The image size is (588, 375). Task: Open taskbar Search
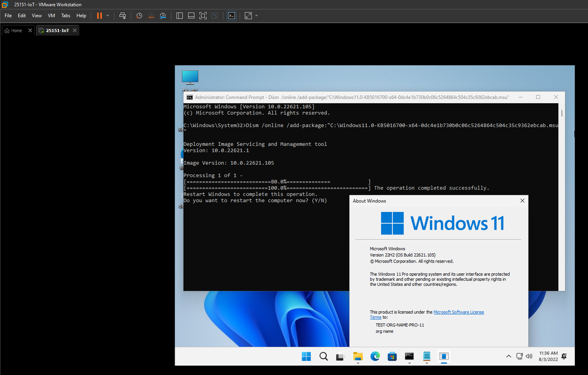point(323,356)
